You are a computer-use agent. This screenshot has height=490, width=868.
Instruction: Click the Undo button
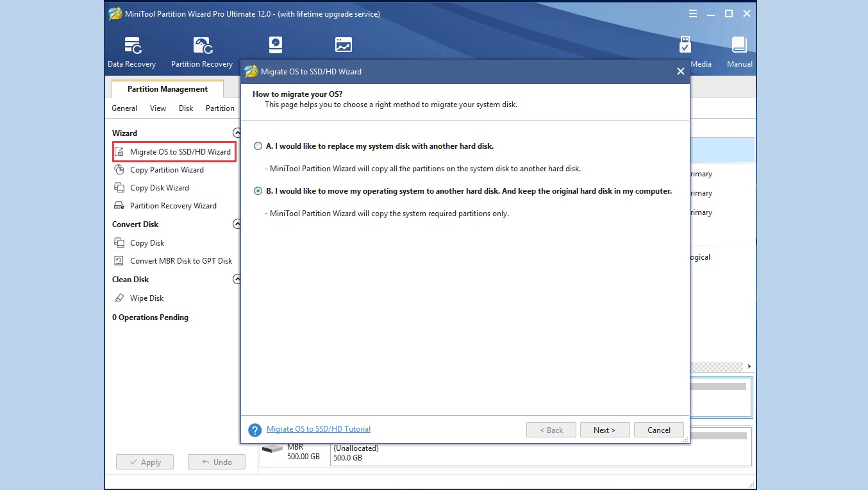(x=217, y=462)
